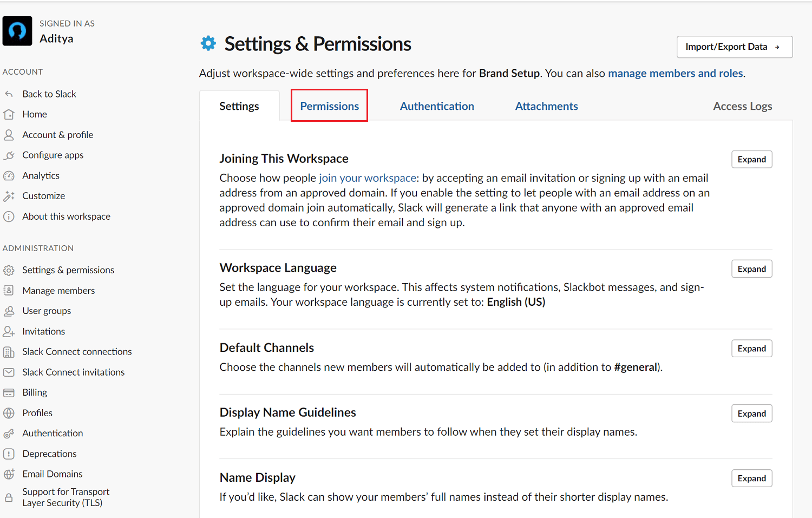Open Slack Connect invitations link

74,372
